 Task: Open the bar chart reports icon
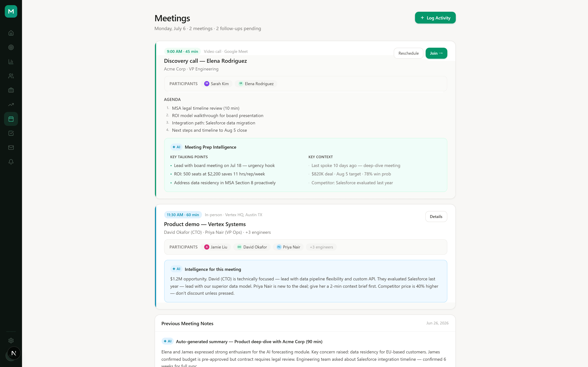pyautogui.click(x=11, y=62)
